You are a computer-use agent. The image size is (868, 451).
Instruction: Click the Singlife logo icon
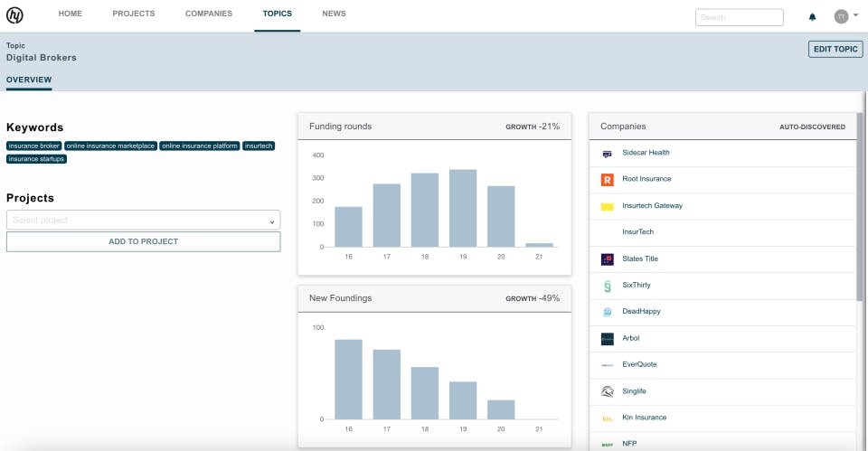coord(608,391)
